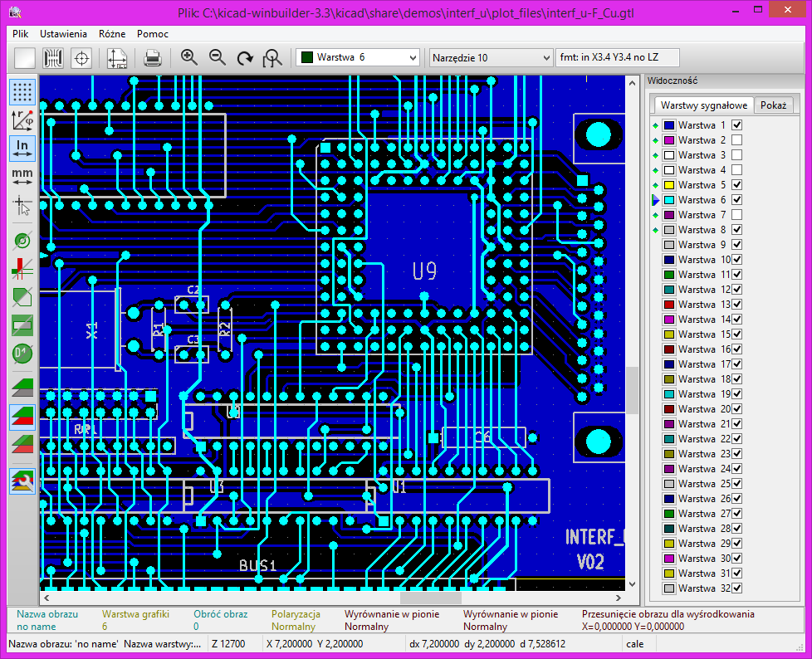Toggle grid visibility on the drawing
Screen dimensions: 812x659
(22, 92)
